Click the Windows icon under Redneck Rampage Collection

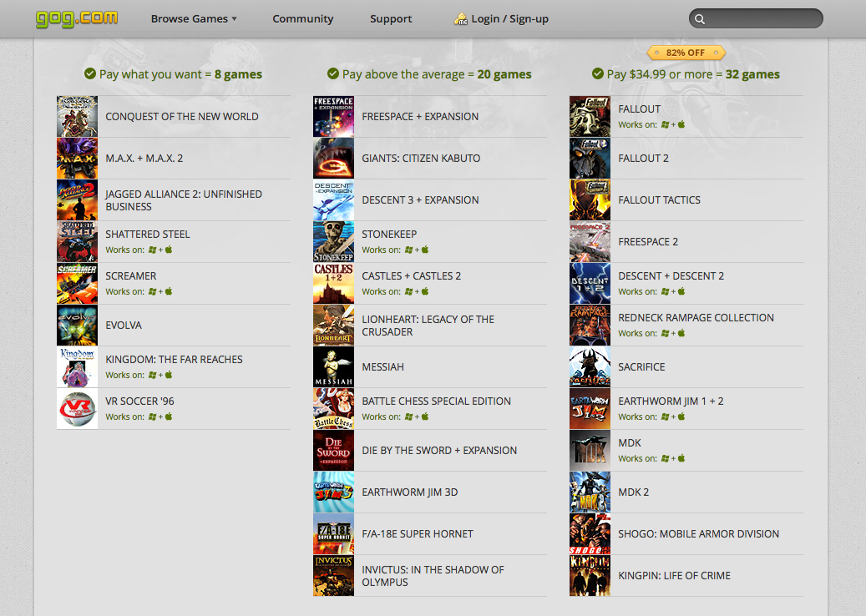tap(665, 333)
